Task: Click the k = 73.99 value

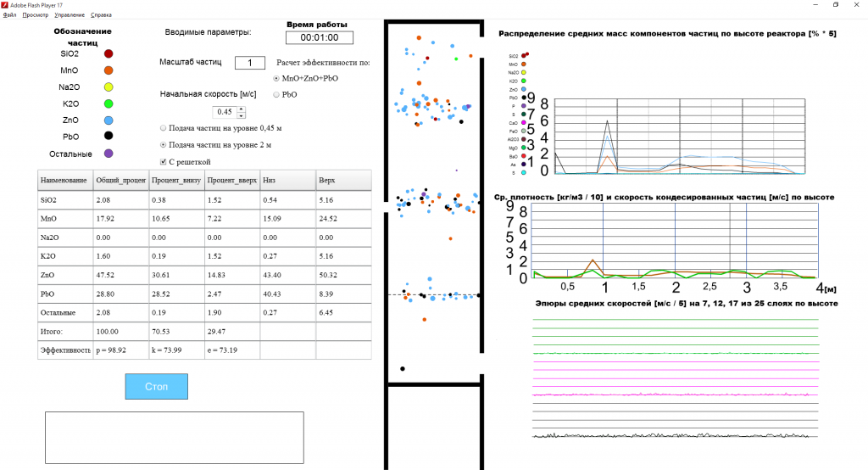Action: click(167, 351)
